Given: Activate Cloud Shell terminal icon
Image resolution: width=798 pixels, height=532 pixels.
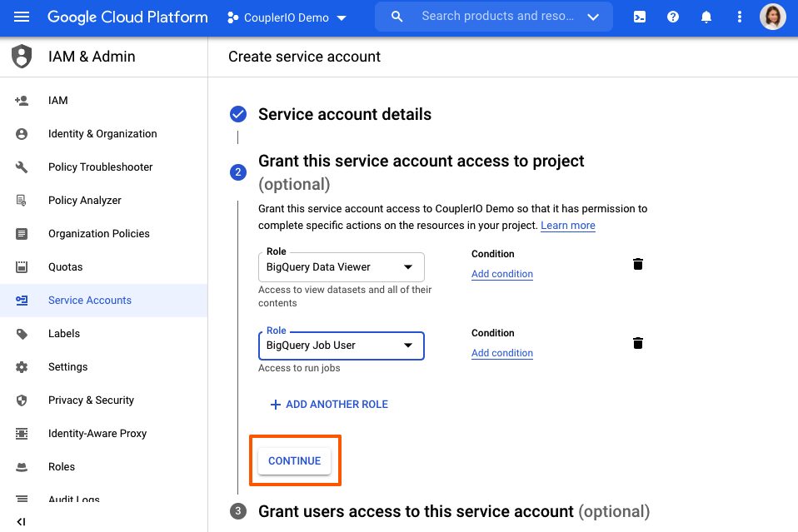Looking at the screenshot, I should click(640, 17).
